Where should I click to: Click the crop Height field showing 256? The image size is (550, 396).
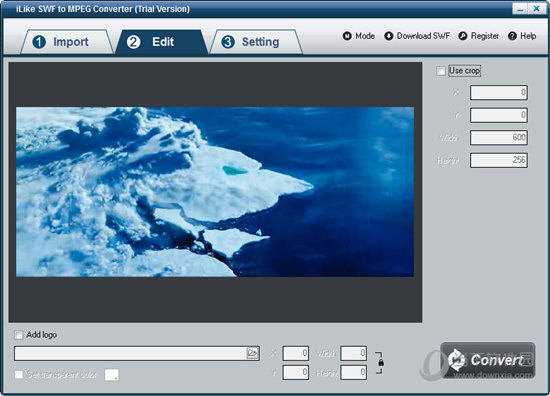[x=498, y=160]
